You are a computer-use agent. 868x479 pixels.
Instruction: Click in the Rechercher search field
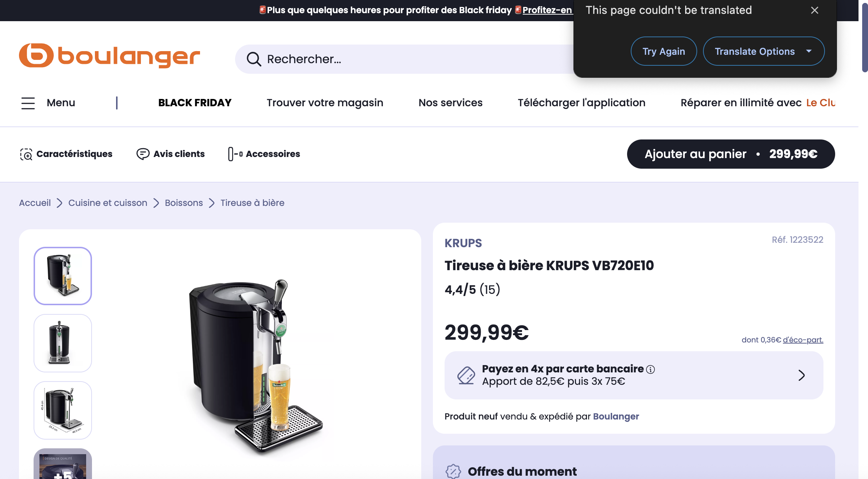(x=402, y=59)
